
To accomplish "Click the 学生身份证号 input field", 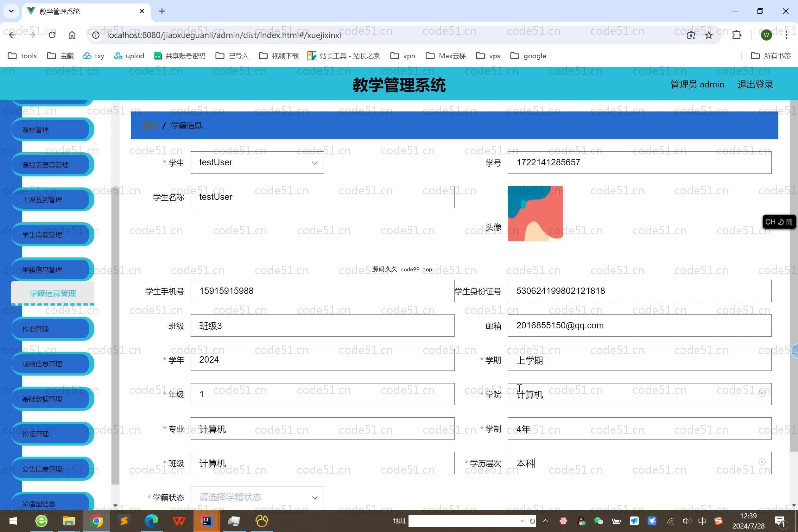I will tap(639, 291).
